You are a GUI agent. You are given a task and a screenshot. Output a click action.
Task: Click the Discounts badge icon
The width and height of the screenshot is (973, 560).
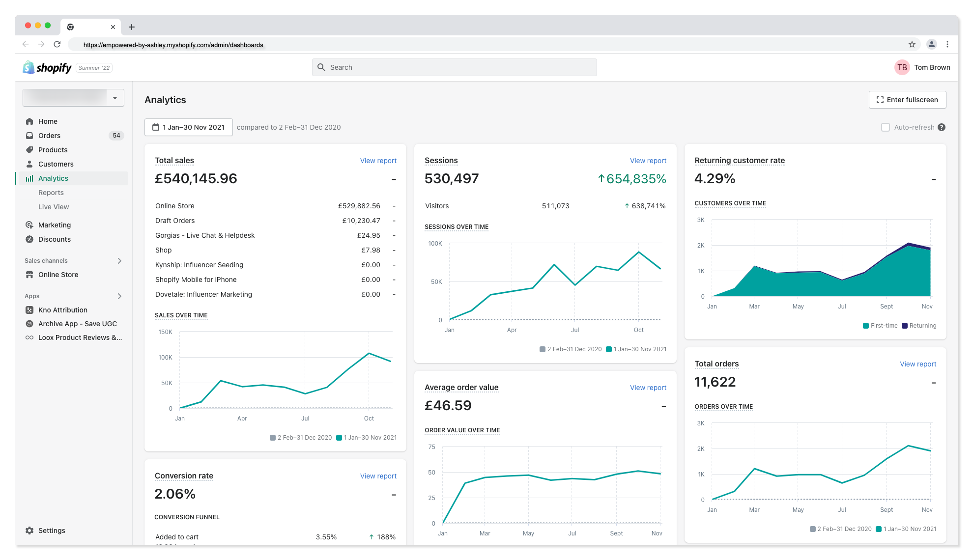pos(29,239)
